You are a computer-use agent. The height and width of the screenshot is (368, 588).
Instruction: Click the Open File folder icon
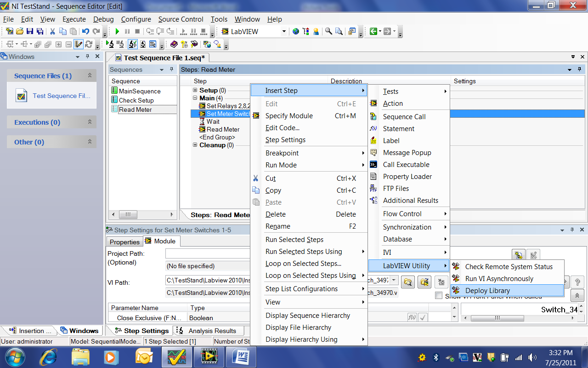[x=20, y=31]
